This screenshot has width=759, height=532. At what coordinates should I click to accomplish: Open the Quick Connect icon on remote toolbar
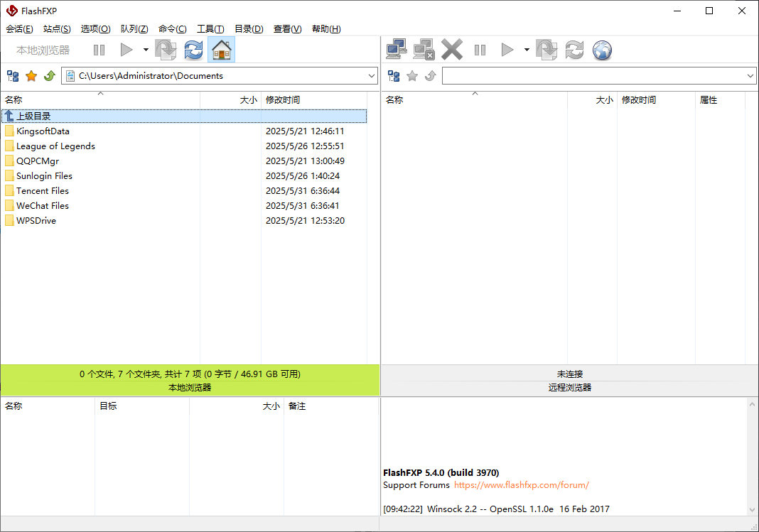tap(397, 50)
